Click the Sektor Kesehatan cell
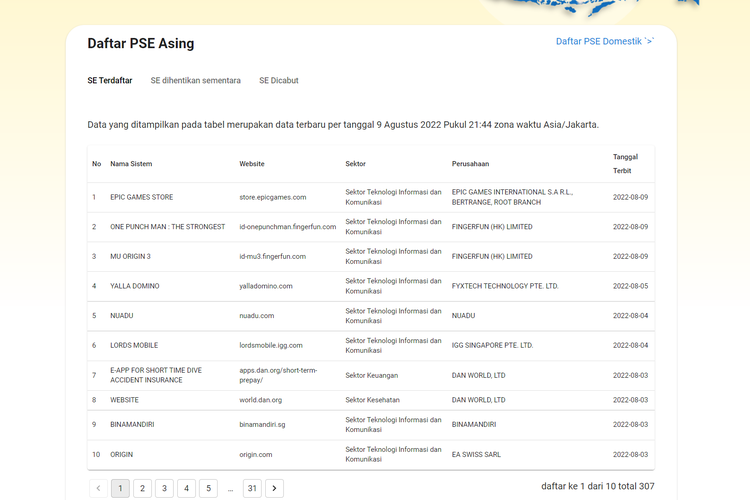The image size is (750, 500). 373,400
